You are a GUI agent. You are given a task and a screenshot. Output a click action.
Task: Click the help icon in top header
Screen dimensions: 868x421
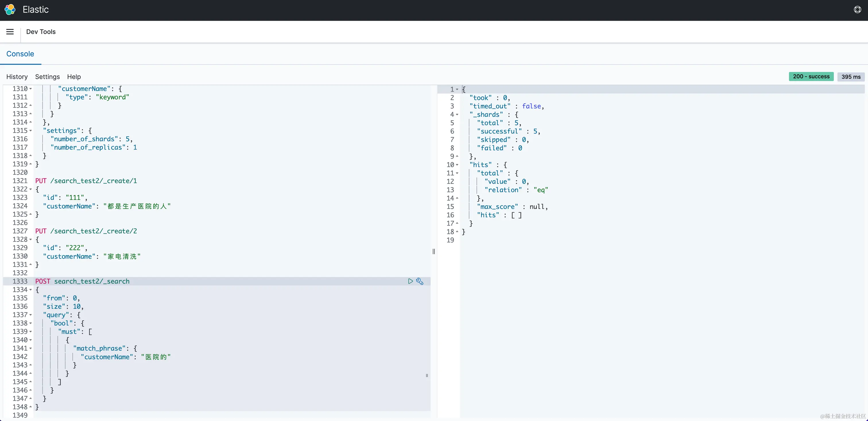[x=857, y=9]
